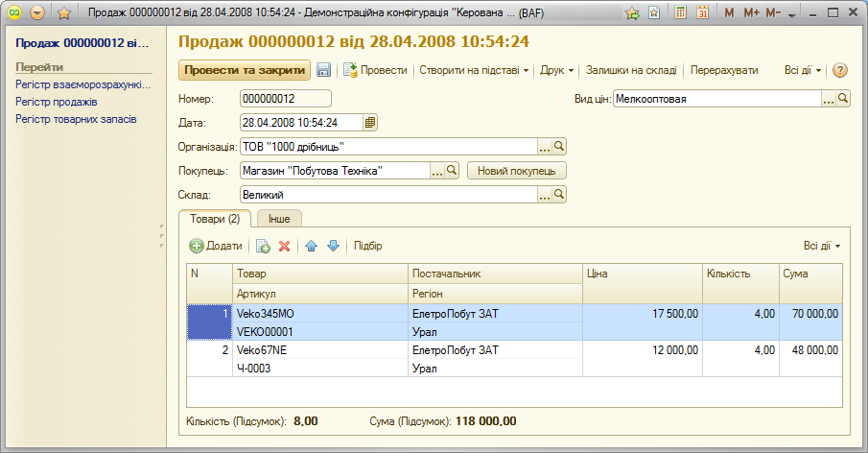Click the Продаж 000000012 navigation panel title
Viewport: 868px width, 453px height.
pyautogui.click(x=82, y=42)
